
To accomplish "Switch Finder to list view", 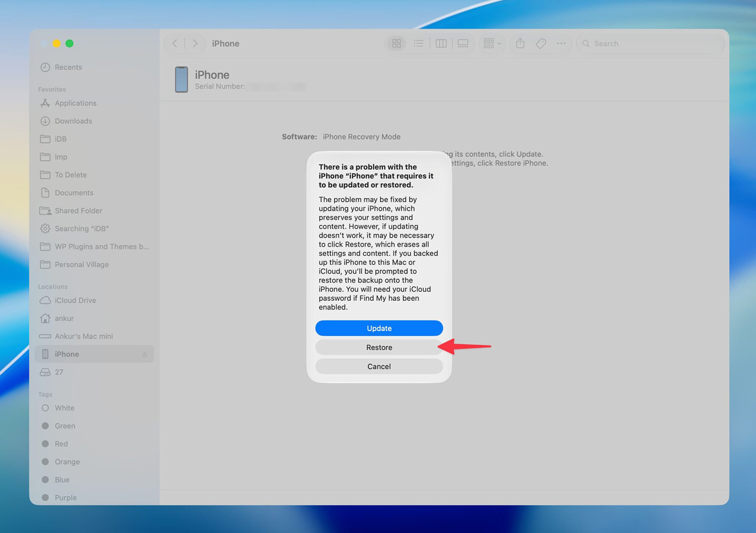I will [x=418, y=43].
